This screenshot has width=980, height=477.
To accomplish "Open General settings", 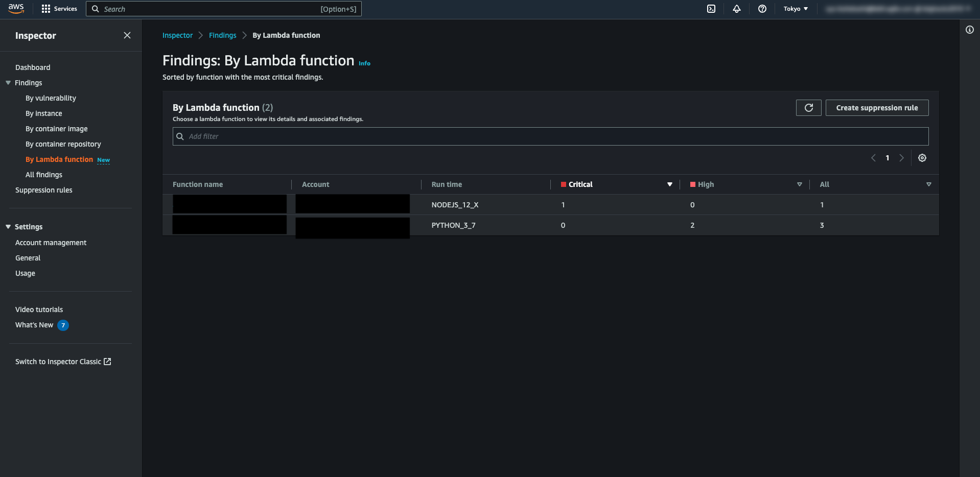I will coord(28,258).
